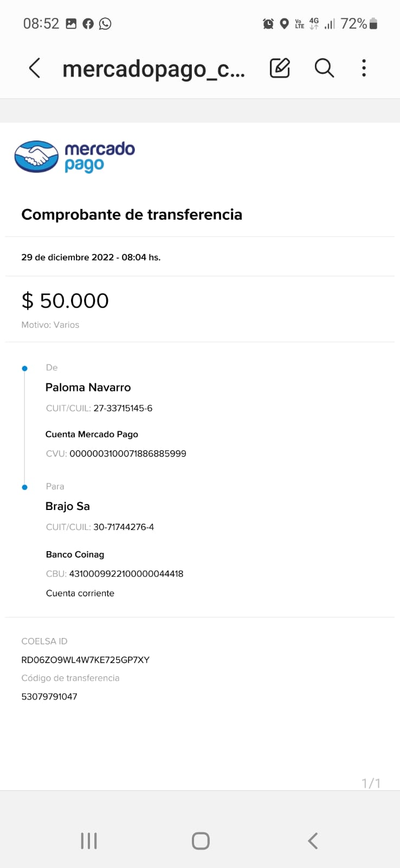Tap the Facebook notification icon
This screenshot has height=868, width=400.
point(88,23)
